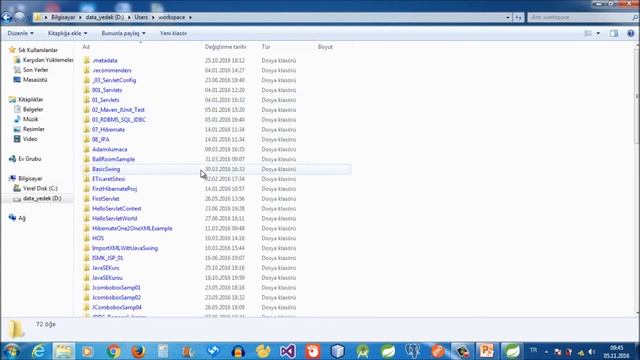Open PowerPoint from taskbar

(x=487, y=351)
